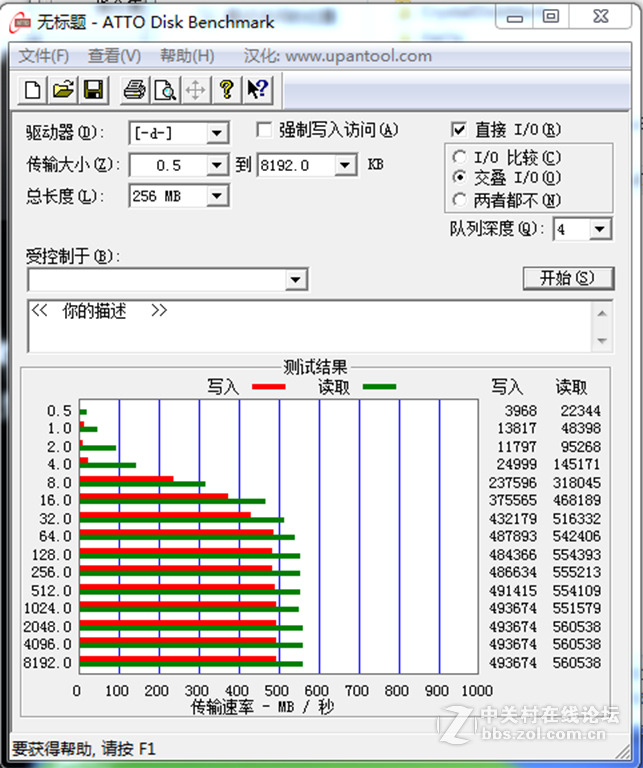Expand maximum transfer size 8192.0 dropdown
This screenshot has height=768, width=643.
click(345, 166)
